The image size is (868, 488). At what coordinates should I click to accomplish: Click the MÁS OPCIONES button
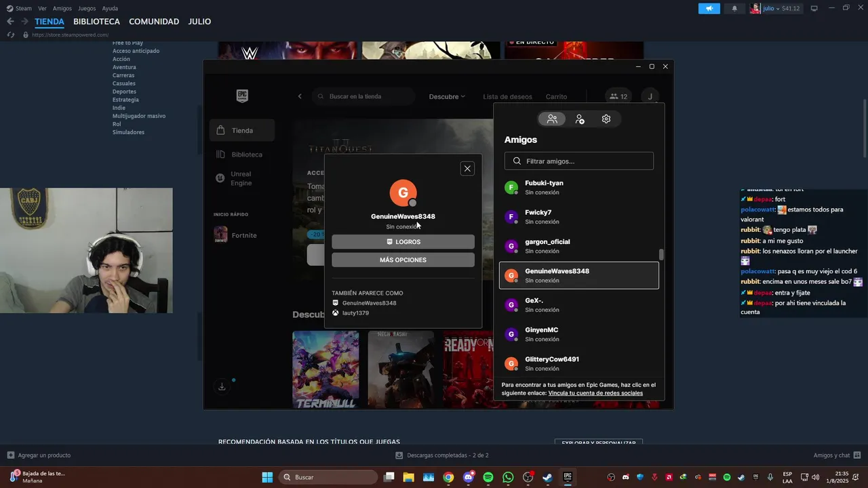click(403, 260)
